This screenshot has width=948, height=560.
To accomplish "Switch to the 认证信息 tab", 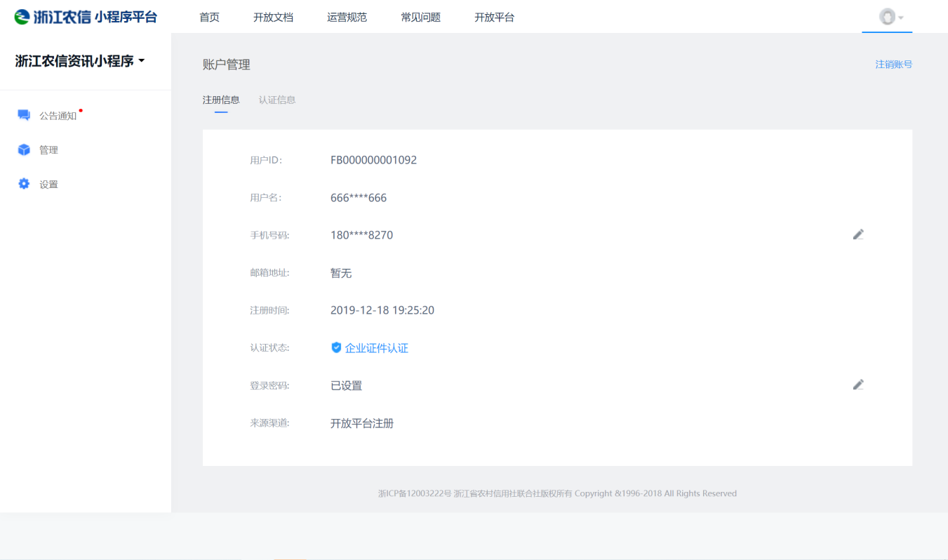I will 277,100.
